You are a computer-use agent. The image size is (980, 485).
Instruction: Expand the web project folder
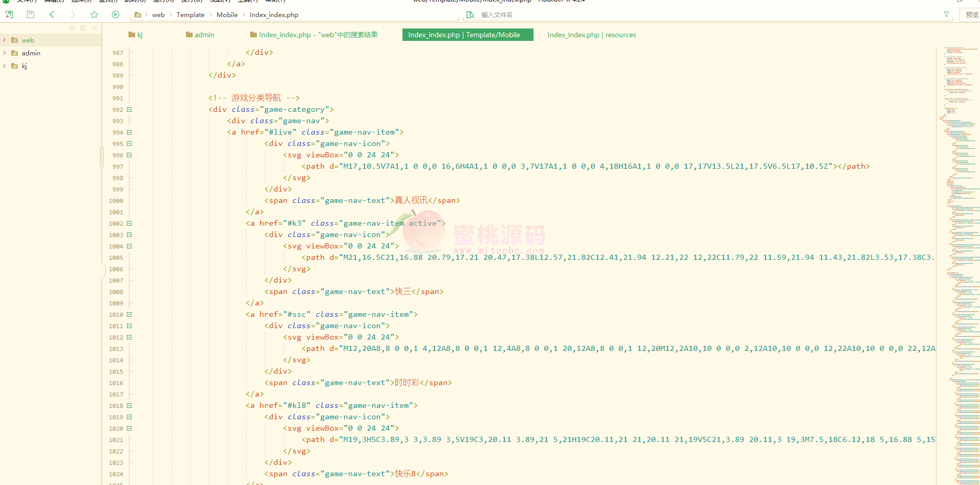[5, 40]
